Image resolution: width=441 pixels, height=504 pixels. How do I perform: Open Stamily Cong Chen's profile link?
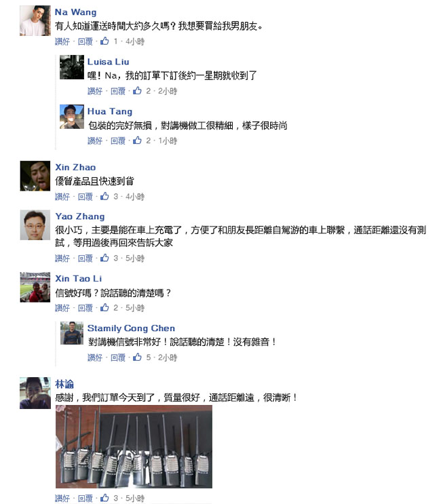pos(131,328)
